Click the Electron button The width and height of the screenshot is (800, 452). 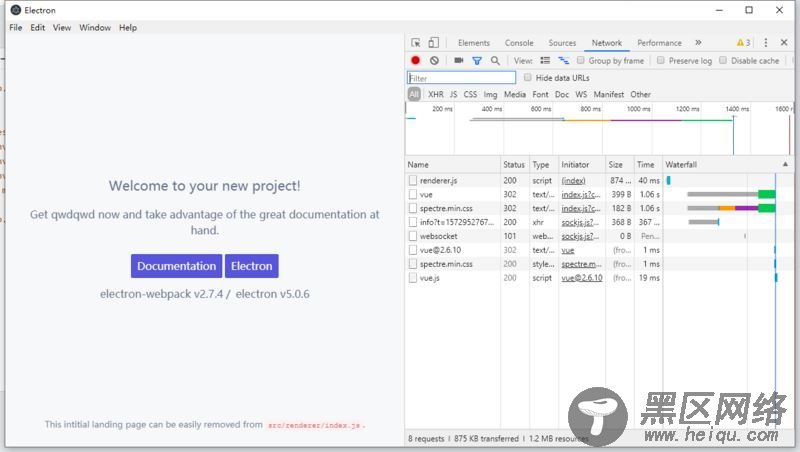(252, 266)
